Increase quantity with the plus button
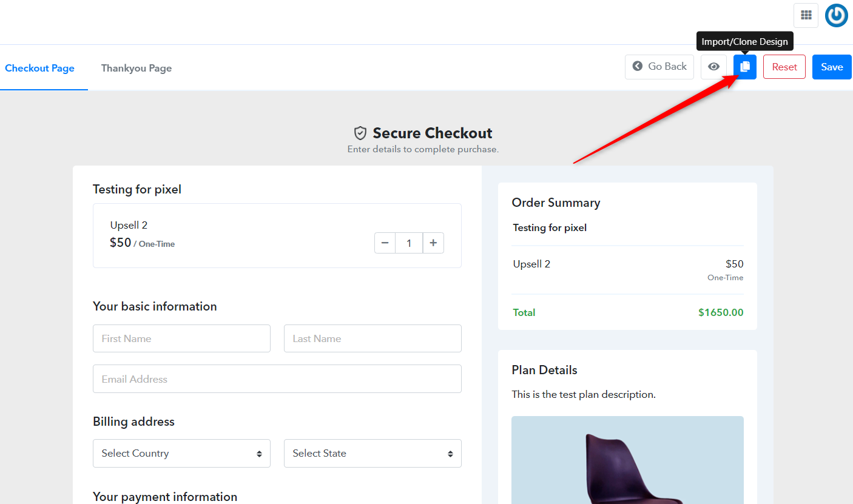Screen dimensions: 853x504 [x=433, y=243]
